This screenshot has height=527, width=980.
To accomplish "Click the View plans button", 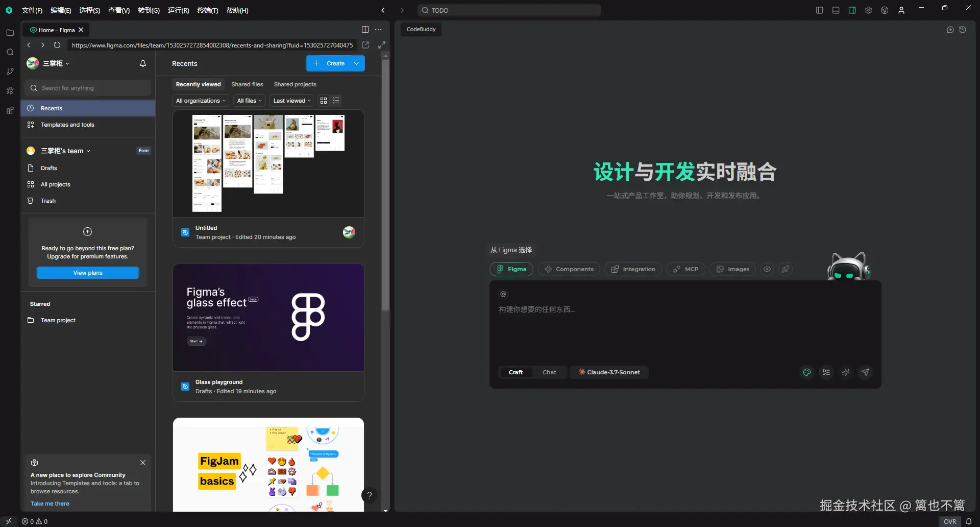I will coord(88,273).
